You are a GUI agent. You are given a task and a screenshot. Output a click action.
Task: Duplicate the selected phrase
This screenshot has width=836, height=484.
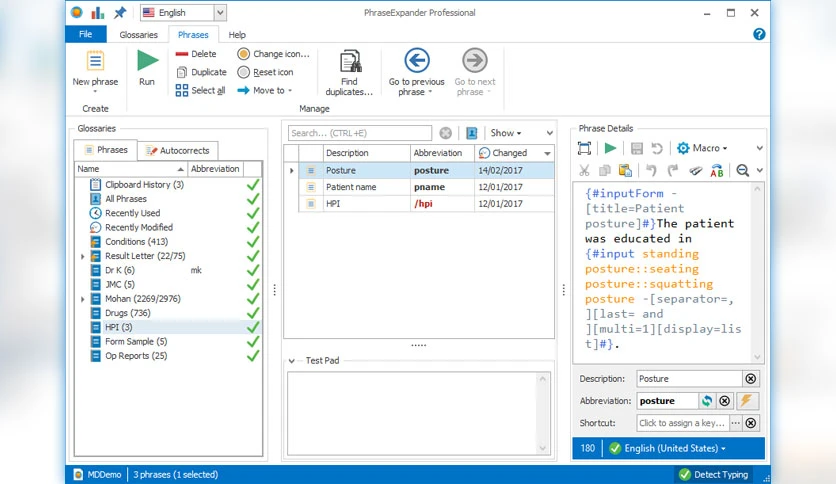coord(201,72)
